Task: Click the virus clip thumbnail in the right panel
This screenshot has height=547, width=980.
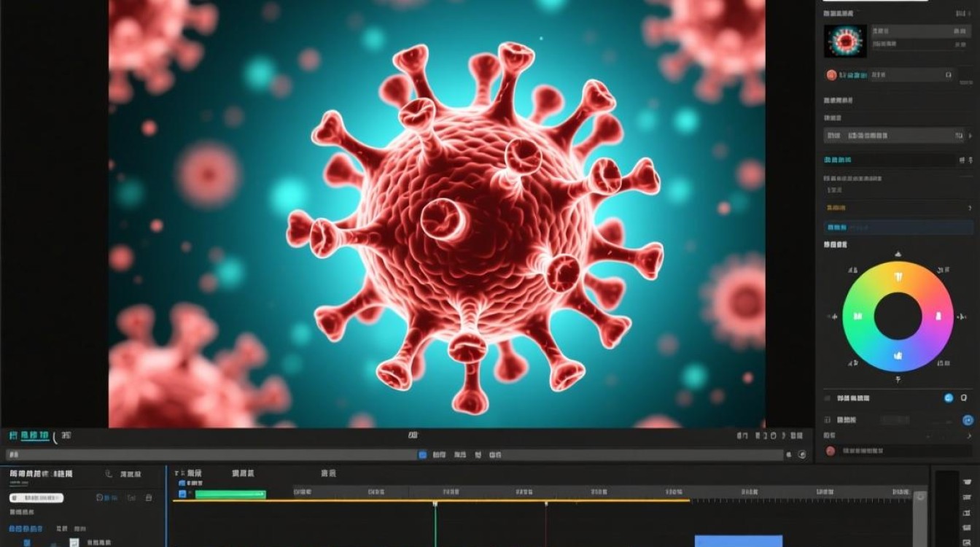Action: tap(846, 41)
